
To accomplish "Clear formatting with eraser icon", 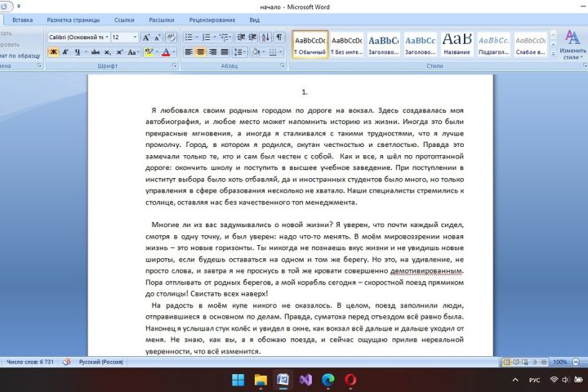I will [171, 38].
